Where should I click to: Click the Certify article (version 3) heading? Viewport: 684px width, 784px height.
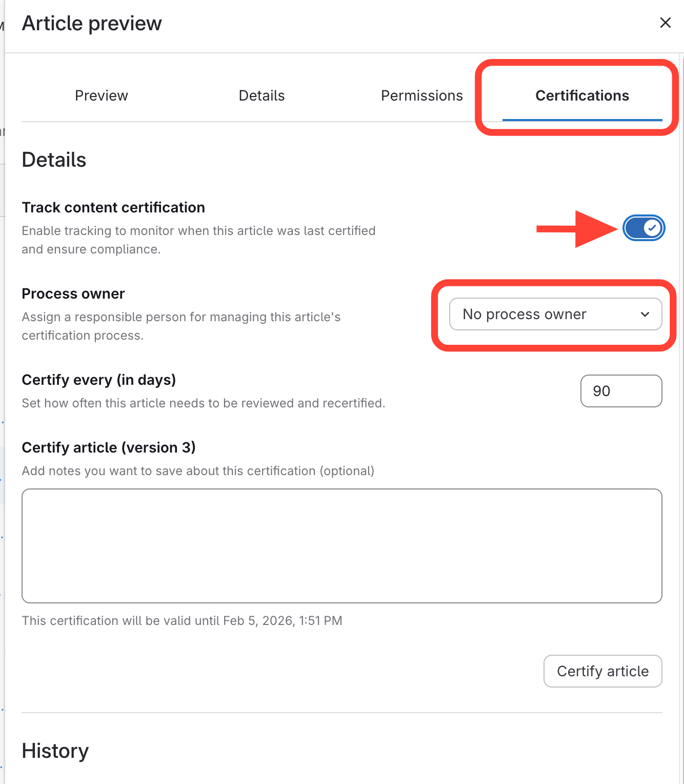point(109,447)
